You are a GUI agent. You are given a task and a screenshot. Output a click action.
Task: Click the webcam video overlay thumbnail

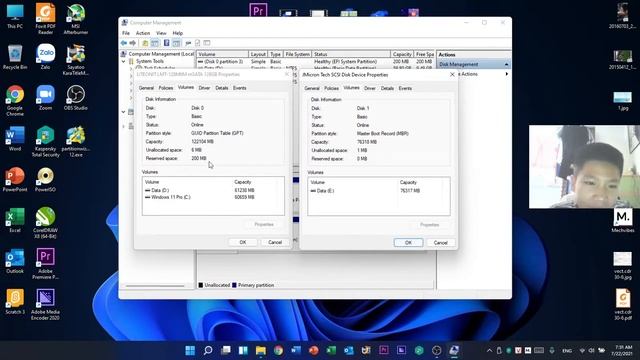[584, 167]
